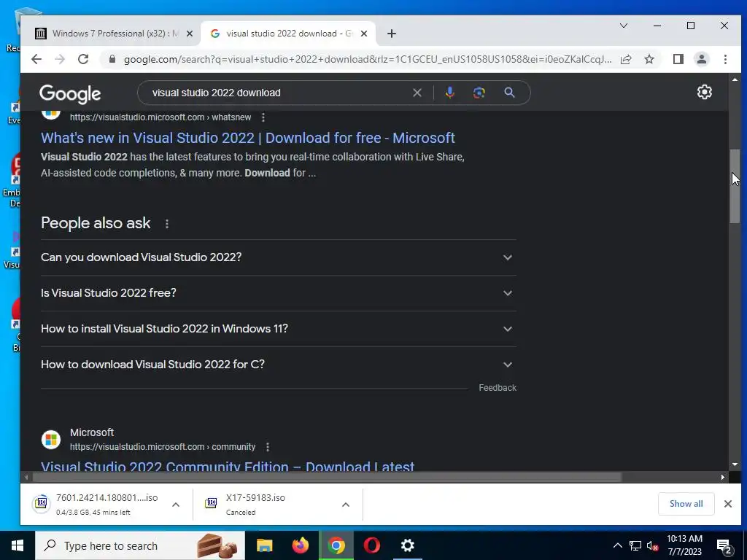Open notification center with 2 notifications

pyautogui.click(x=724, y=546)
